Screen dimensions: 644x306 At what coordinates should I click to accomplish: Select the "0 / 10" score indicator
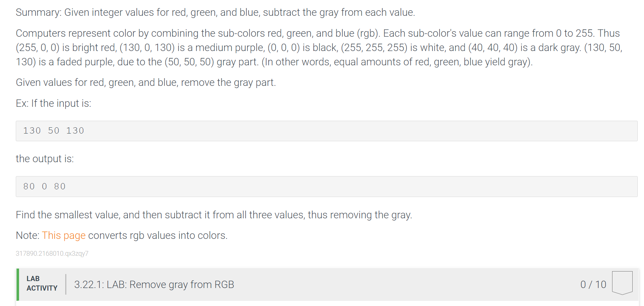pos(593,284)
